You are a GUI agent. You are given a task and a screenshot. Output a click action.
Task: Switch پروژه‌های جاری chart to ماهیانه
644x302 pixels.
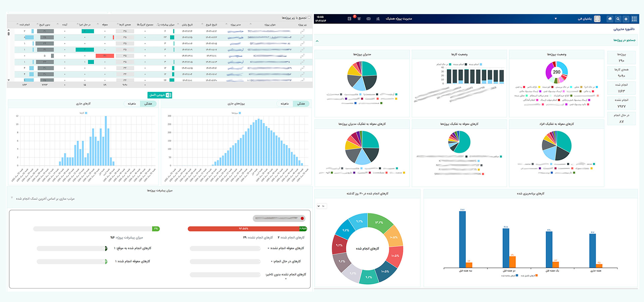click(x=284, y=104)
